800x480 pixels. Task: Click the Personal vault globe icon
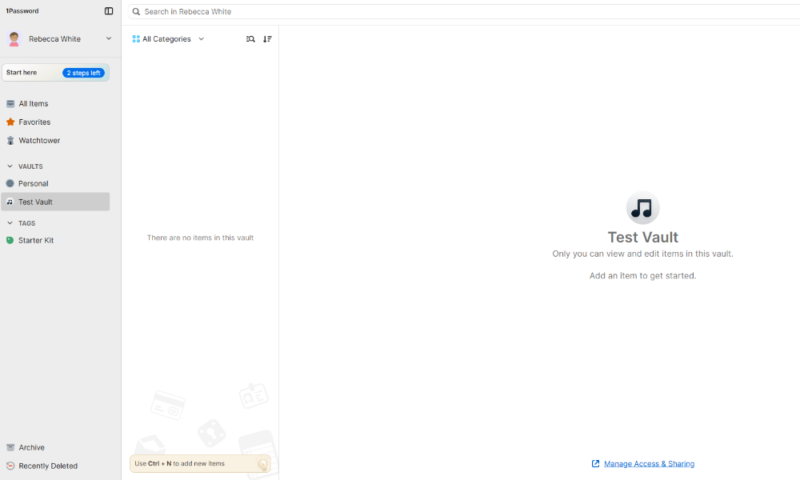tap(10, 183)
